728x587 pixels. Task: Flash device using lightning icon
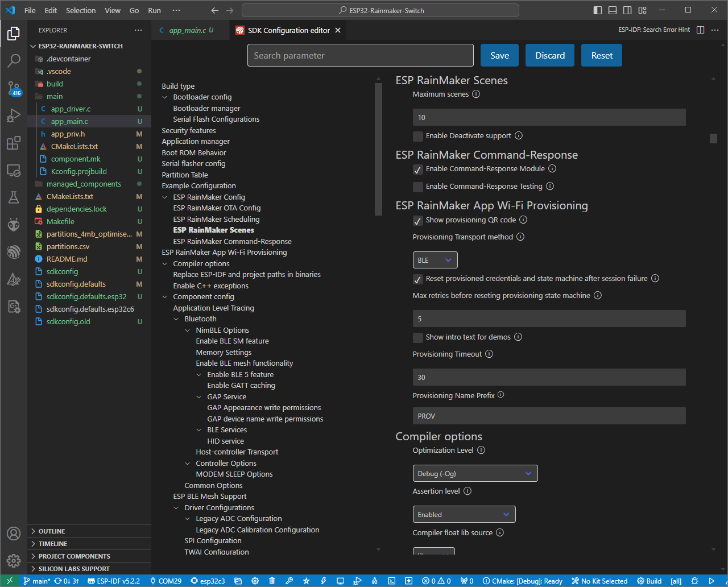(x=323, y=581)
